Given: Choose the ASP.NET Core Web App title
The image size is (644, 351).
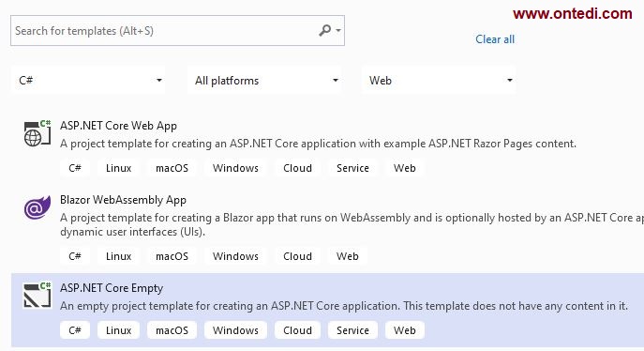Looking at the screenshot, I should point(118,126).
